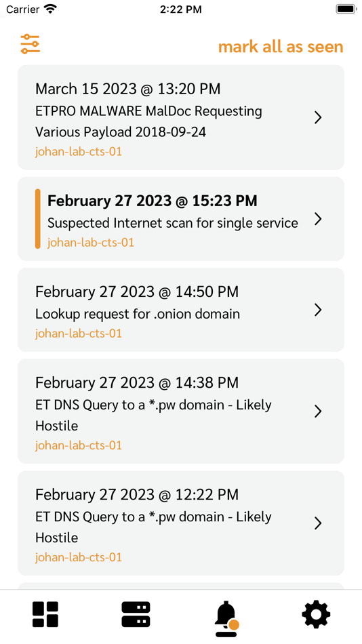Open the alerts bell tab icon

pos(226,616)
